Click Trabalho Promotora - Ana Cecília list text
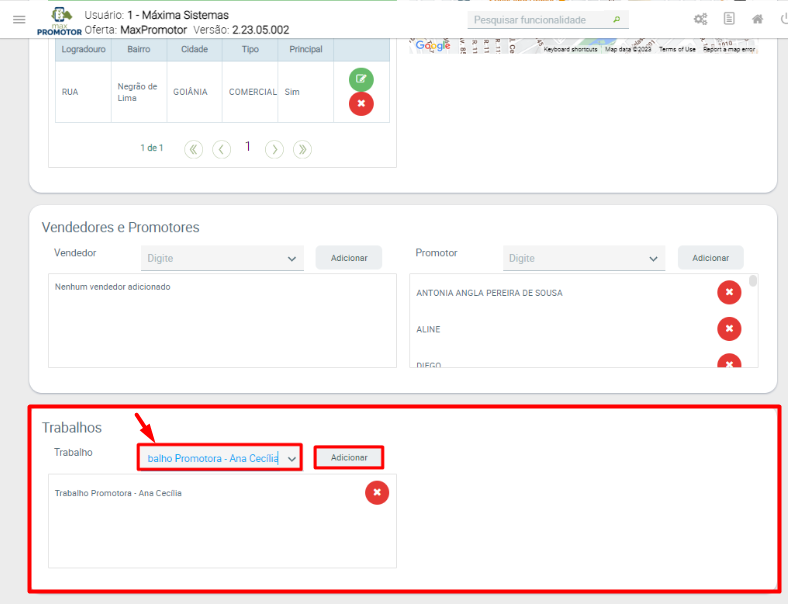This screenshot has width=788, height=604. [118, 493]
